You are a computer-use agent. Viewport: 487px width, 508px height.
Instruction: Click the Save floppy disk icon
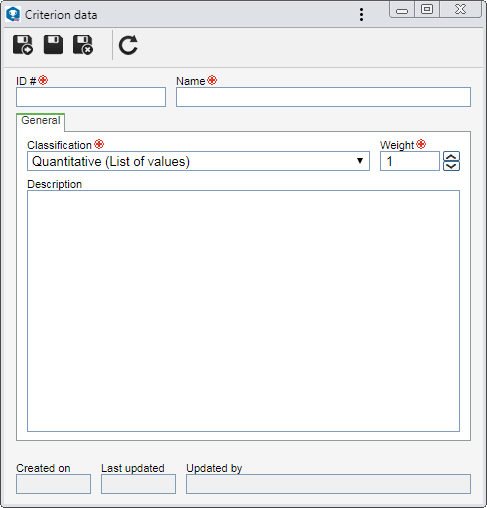tap(53, 44)
